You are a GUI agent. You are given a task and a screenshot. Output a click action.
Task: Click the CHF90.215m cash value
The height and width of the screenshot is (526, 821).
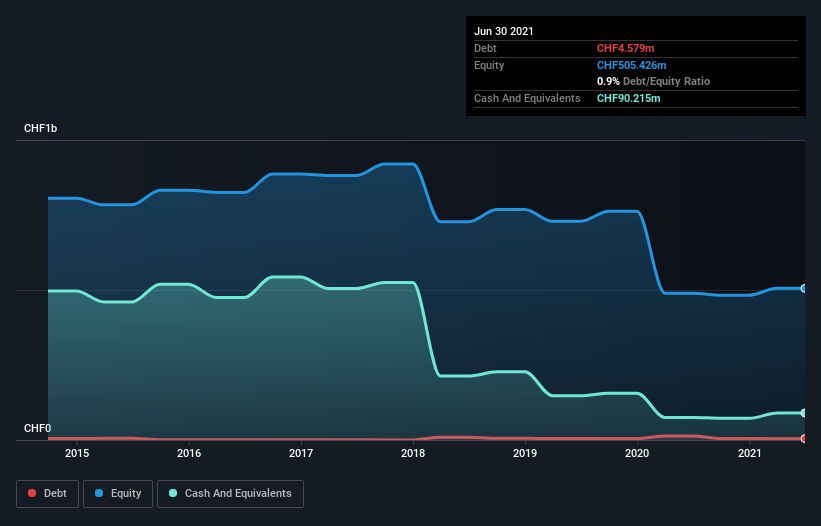click(628, 98)
